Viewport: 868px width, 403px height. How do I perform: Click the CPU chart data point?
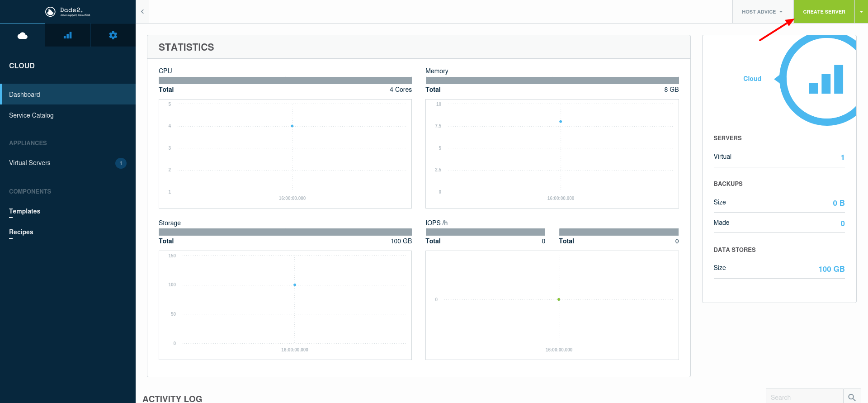(292, 126)
